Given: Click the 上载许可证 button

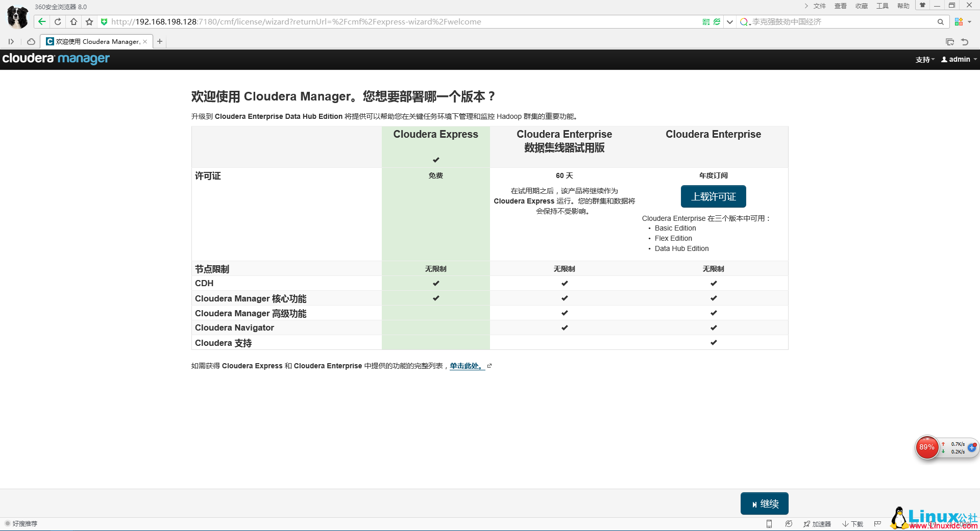Looking at the screenshot, I should coord(713,196).
